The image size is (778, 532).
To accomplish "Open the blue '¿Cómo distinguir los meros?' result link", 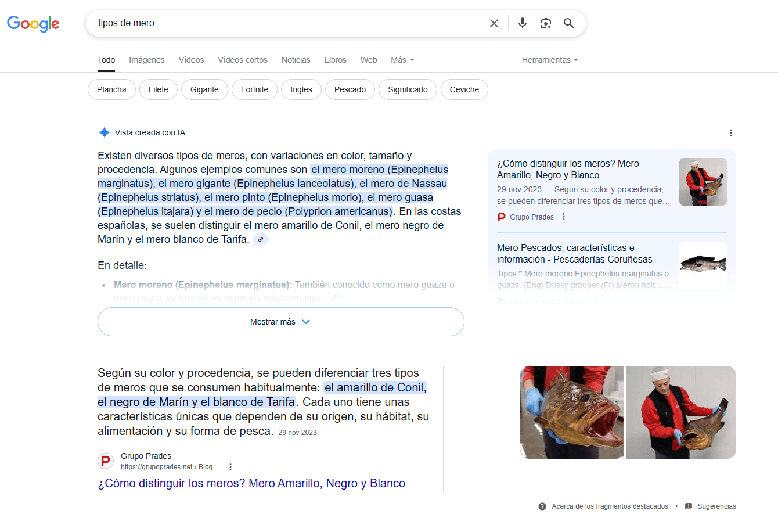I will pyautogui.click(x=251, y=483).
